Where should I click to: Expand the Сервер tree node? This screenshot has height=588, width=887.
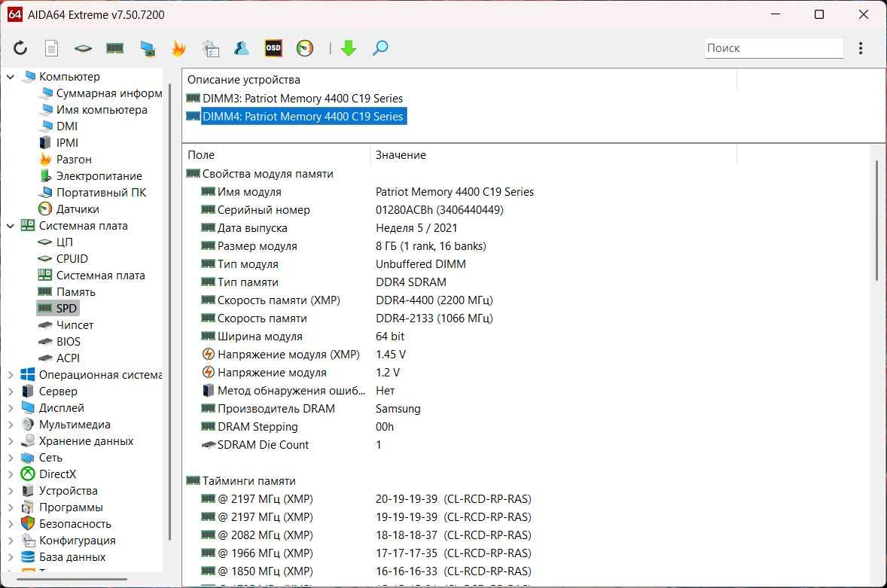coord(11,391)
